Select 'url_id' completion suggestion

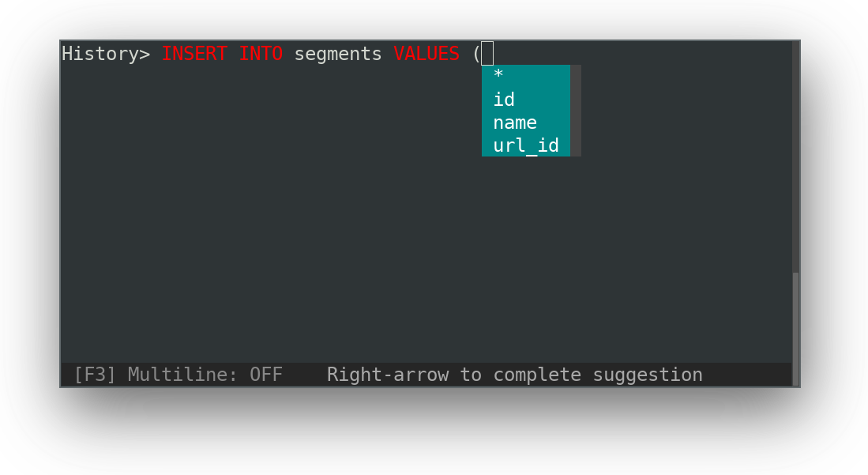526,145
